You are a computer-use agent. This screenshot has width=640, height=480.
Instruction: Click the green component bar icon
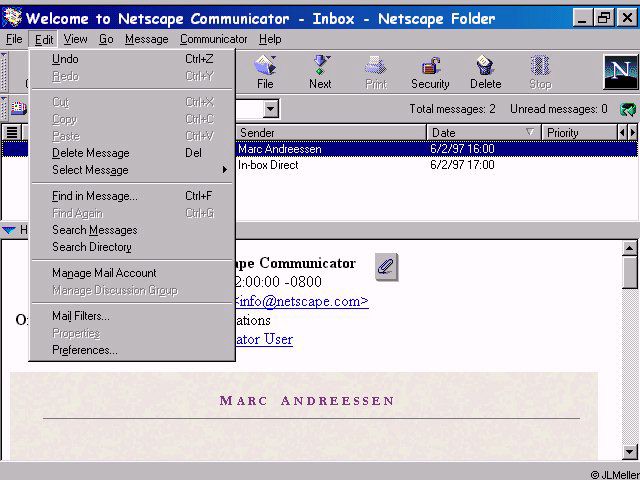point(628,109)
